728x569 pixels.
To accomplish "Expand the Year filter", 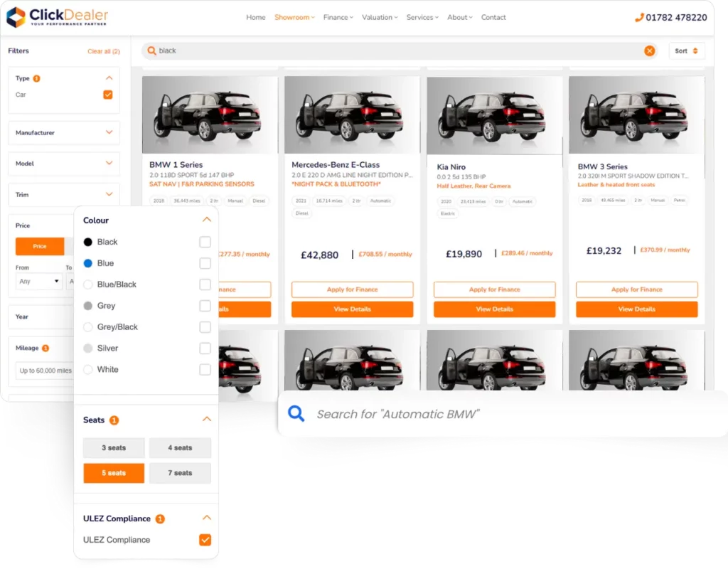I will (x=41, y=317).
